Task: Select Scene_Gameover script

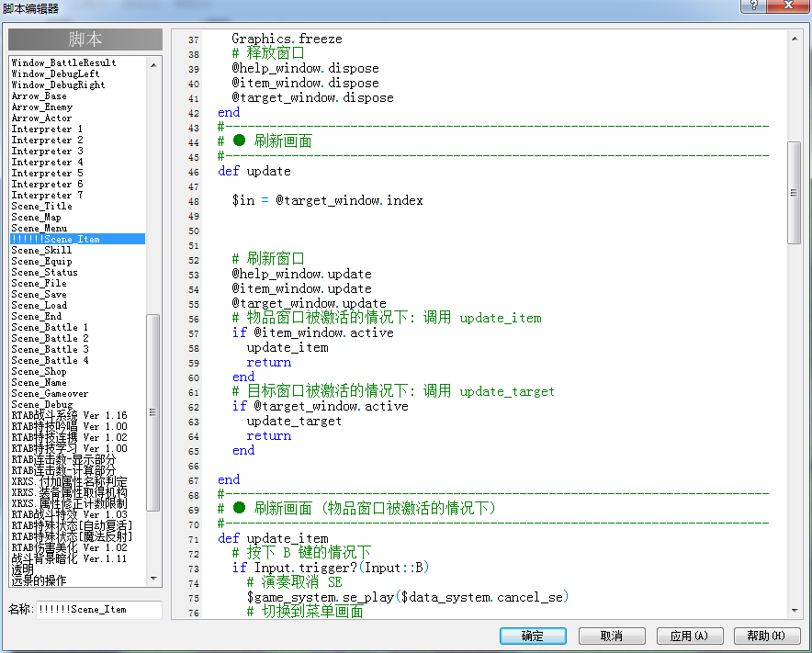Action: pos(50,394)
